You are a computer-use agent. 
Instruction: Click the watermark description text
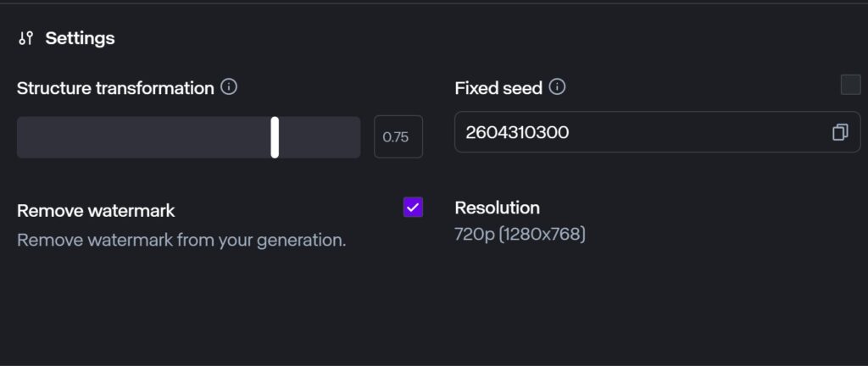(181, 240)
